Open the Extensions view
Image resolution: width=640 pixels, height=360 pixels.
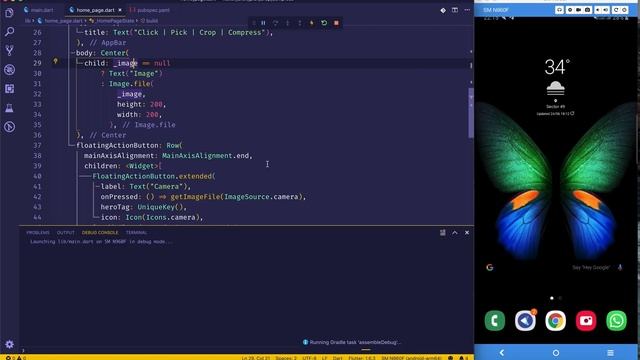pos(9,89)
